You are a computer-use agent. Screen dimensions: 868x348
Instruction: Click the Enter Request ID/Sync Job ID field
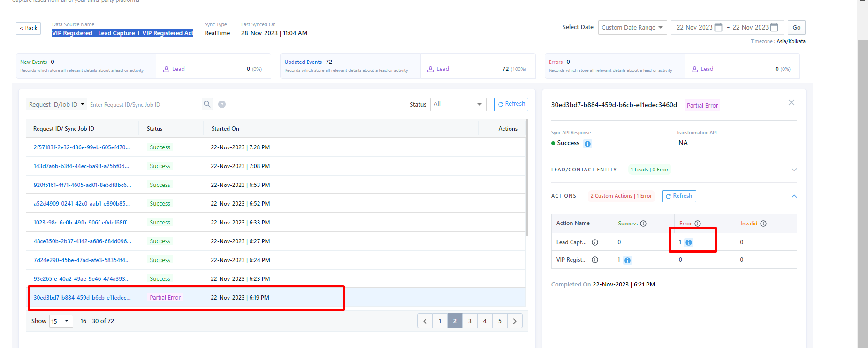tap(145, 104)
